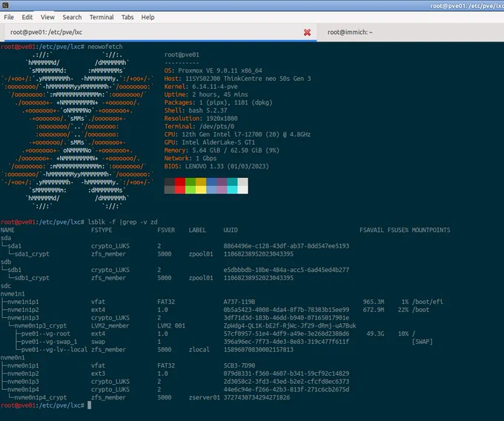Click the 49.3G available space value
The width and height of the screenshot is (504, 421).
click(375, 334)
